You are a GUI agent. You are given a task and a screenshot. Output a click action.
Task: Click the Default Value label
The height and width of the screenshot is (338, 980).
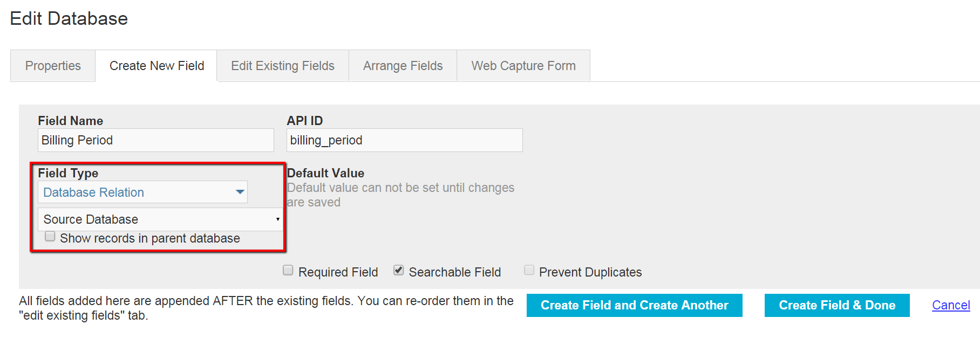325,173
